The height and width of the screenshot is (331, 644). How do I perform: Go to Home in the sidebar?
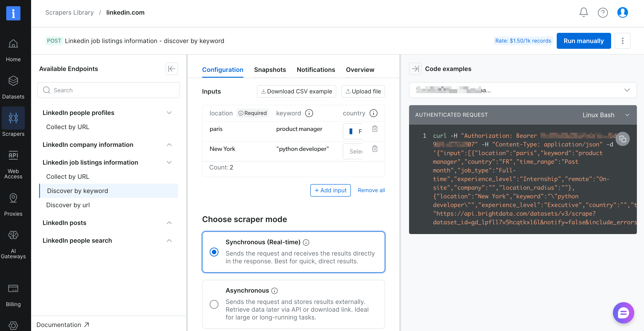[13, 50]
